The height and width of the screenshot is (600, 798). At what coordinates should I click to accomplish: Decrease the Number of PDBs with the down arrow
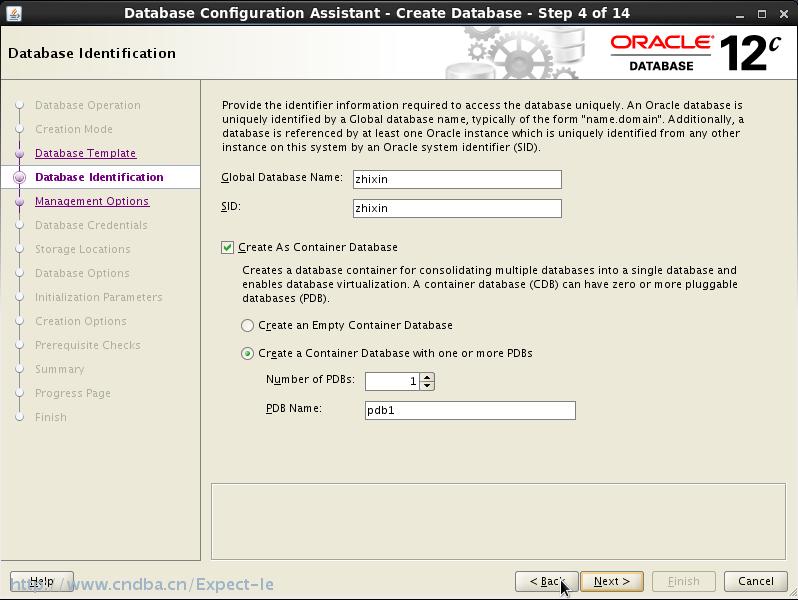[x=428, y=386]
